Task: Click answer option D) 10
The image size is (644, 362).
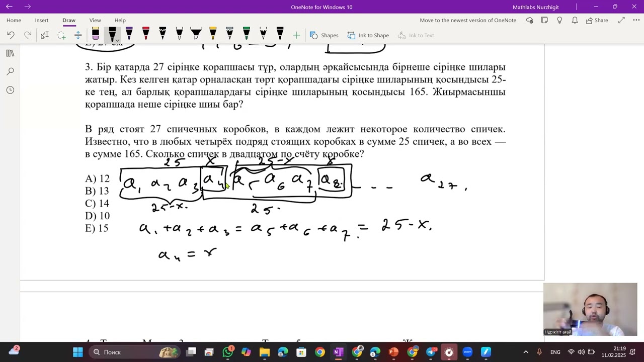Action: 97,216
